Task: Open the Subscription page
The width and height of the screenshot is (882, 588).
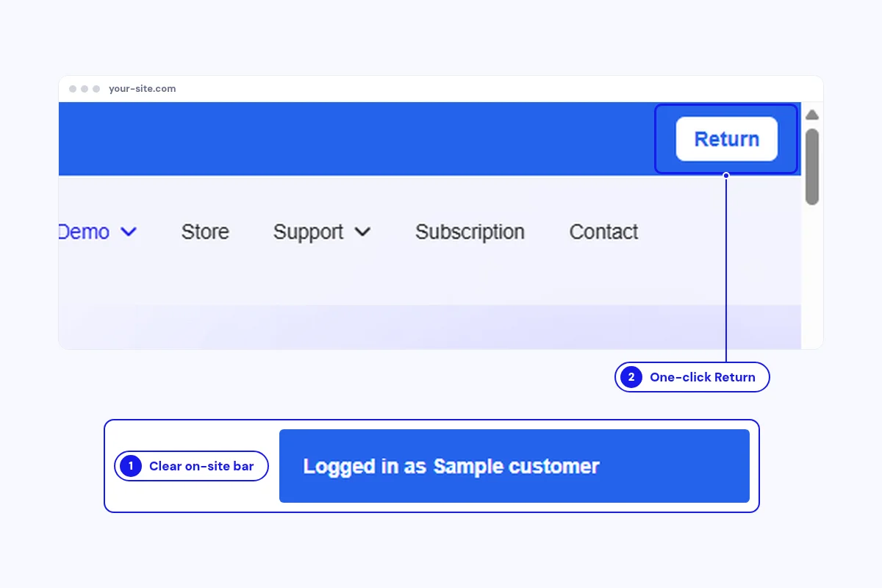Action: [470, 232]
